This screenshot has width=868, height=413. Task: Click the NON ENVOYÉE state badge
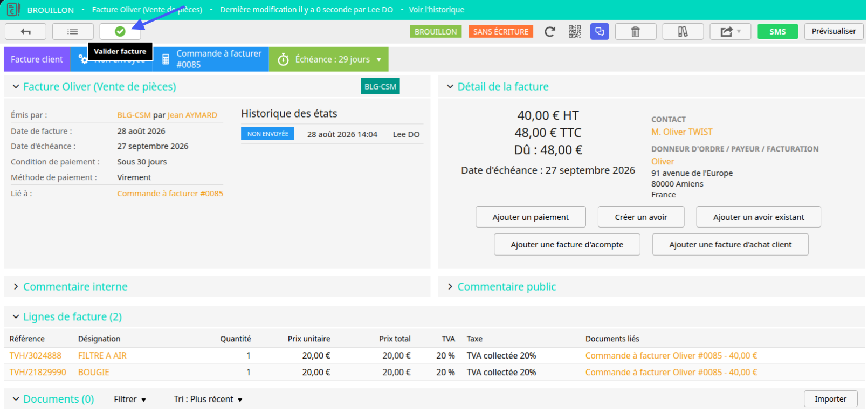[267, 134]
